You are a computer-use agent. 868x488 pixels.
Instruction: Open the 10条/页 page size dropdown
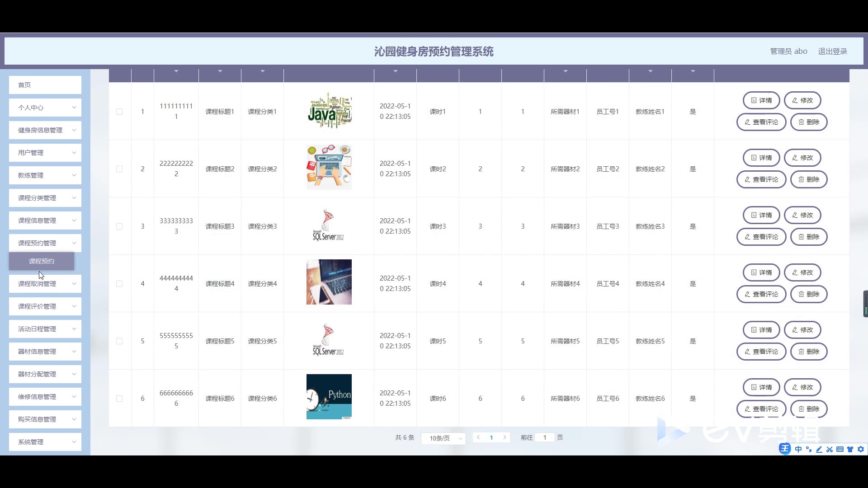(443, 438)
